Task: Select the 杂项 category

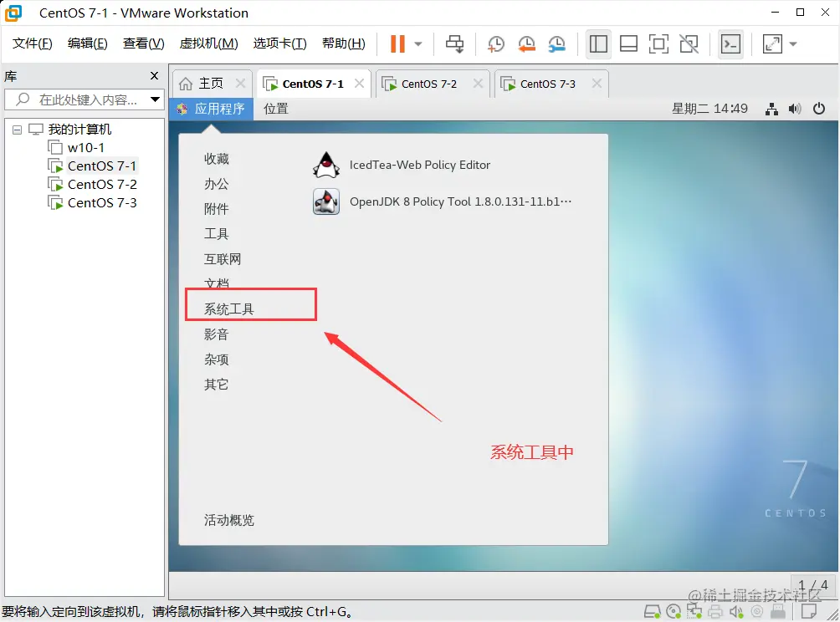Action: 217,359
